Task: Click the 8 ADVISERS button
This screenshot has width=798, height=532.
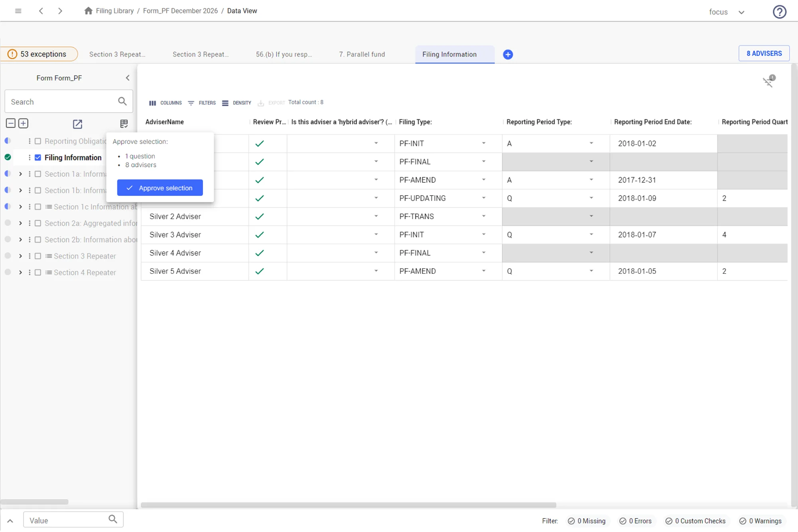Action: (764, 53)
